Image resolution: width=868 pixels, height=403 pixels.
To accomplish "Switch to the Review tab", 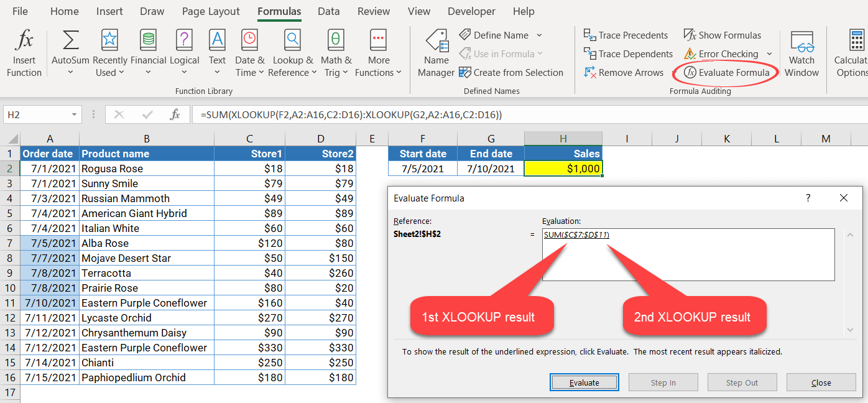I will 374,11.
